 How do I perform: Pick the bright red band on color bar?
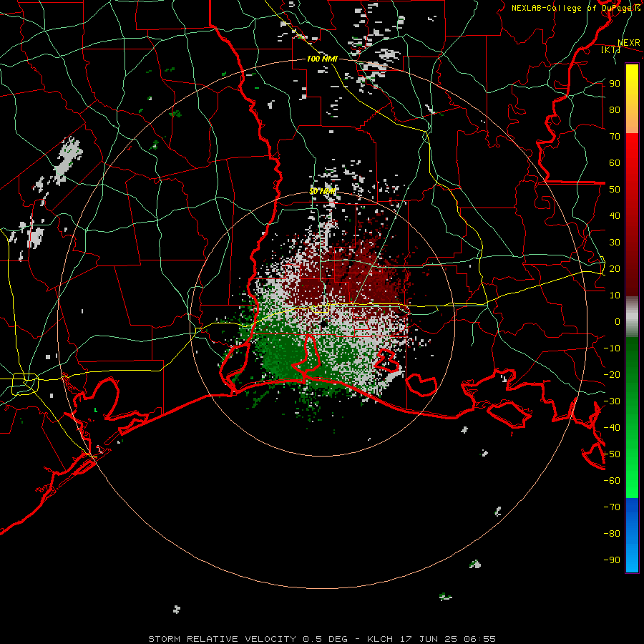[632, 148]
